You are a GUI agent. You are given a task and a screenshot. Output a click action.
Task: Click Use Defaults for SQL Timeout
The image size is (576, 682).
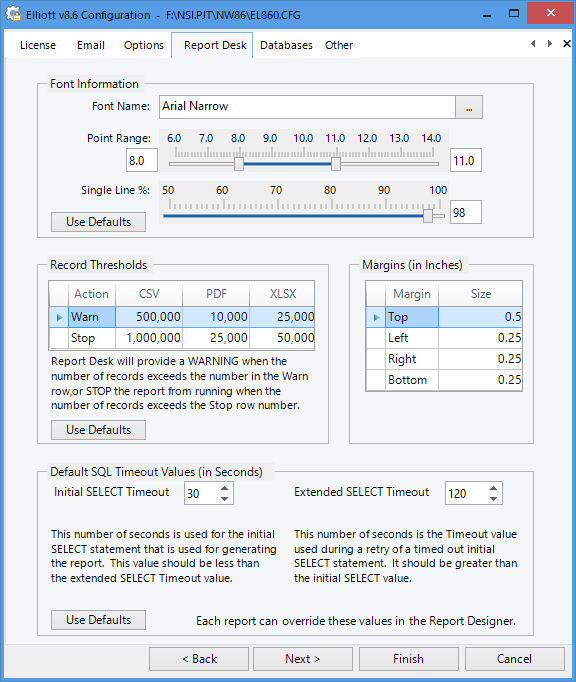point(98,620)
